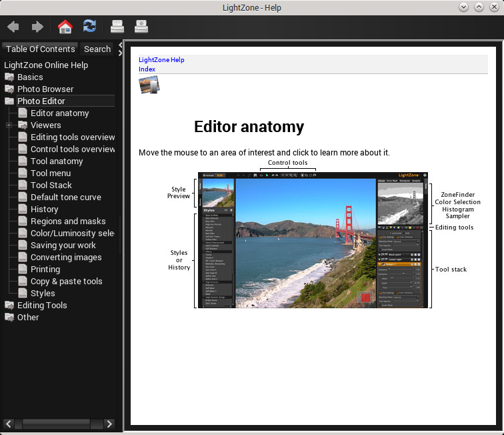This screenshot has height=435, width=504.
Task: Open the Tool anatomy topic
Action: (x=57, y=161)
